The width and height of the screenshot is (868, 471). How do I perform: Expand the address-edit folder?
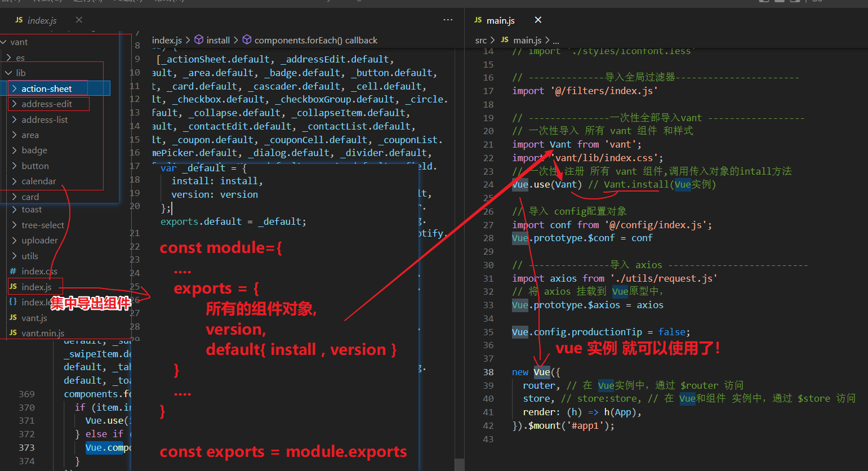click(47, 104)
